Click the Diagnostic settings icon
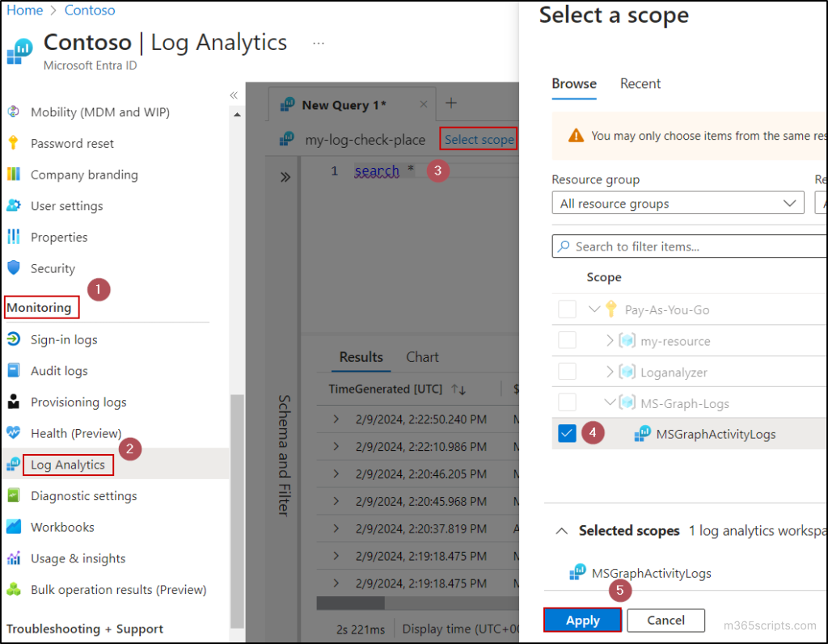Image resolution: width=828 pixels, height=644 pixels. pos(15,495)
